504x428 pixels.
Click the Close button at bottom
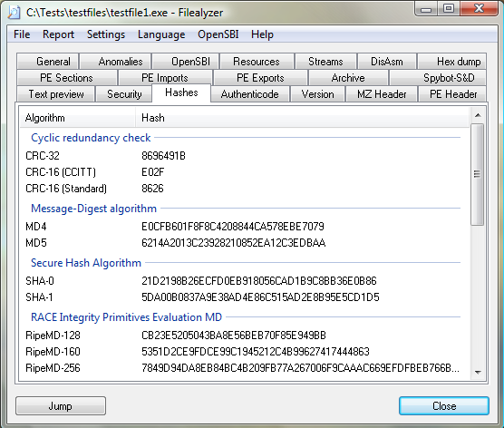444,406
